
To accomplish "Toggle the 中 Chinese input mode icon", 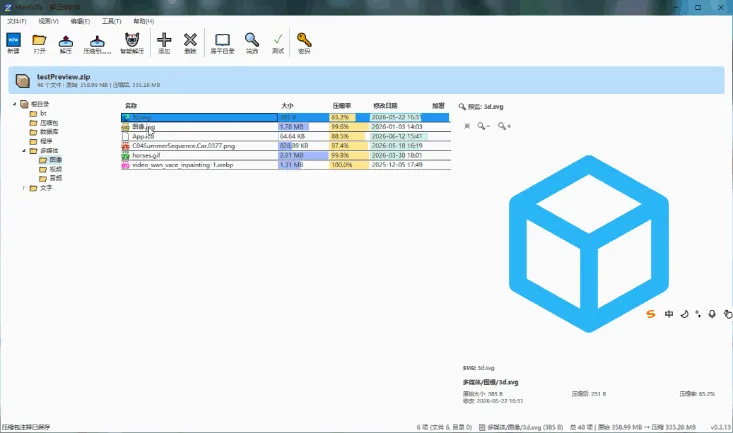I will coord(669,314).
